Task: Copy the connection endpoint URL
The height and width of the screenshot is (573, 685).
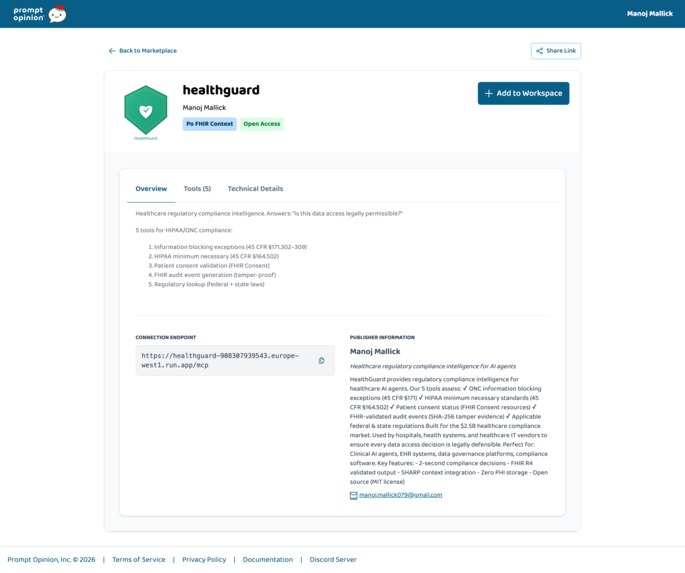Action: coord(321,360)
